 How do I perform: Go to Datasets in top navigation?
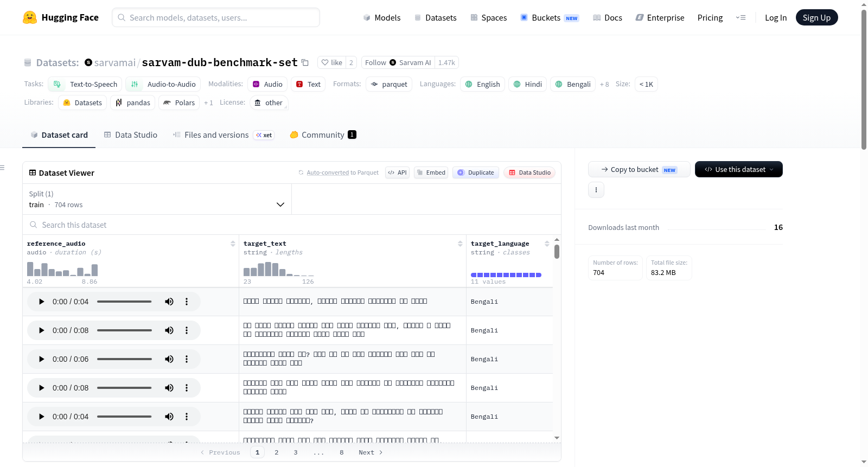(x=436, y=17)
